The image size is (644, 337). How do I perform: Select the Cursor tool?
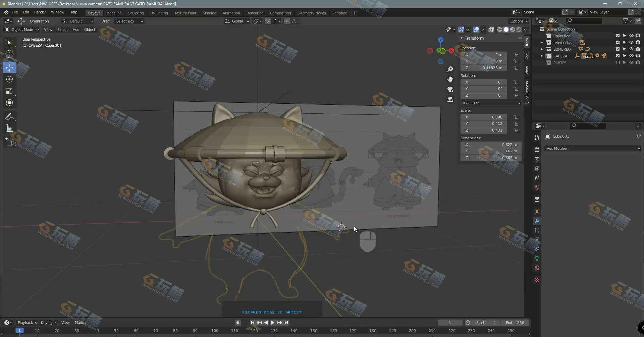pos(9,54)
